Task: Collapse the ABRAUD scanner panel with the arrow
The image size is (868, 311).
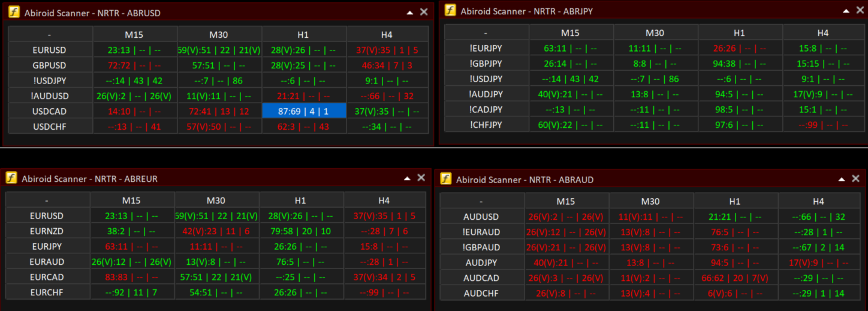Action: (841, 179)
